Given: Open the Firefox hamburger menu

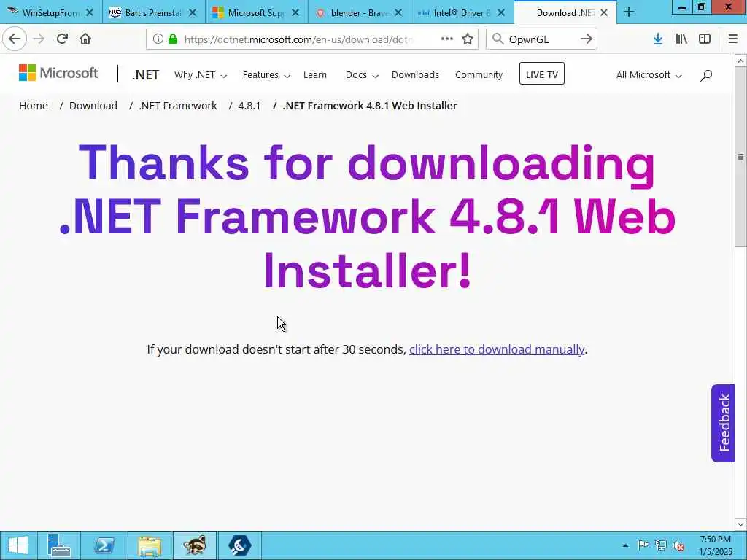Looking at the screenshot, I should [x=733, y=39].
